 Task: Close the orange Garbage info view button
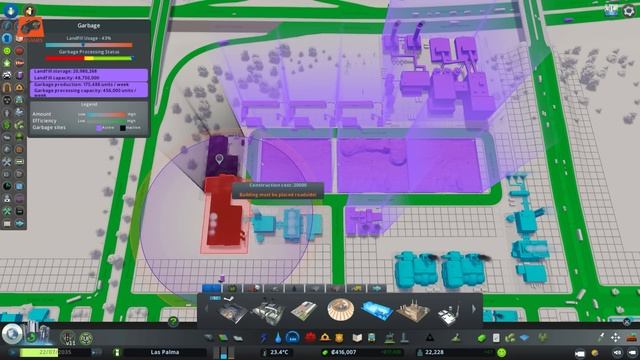(x=31, y=28)
